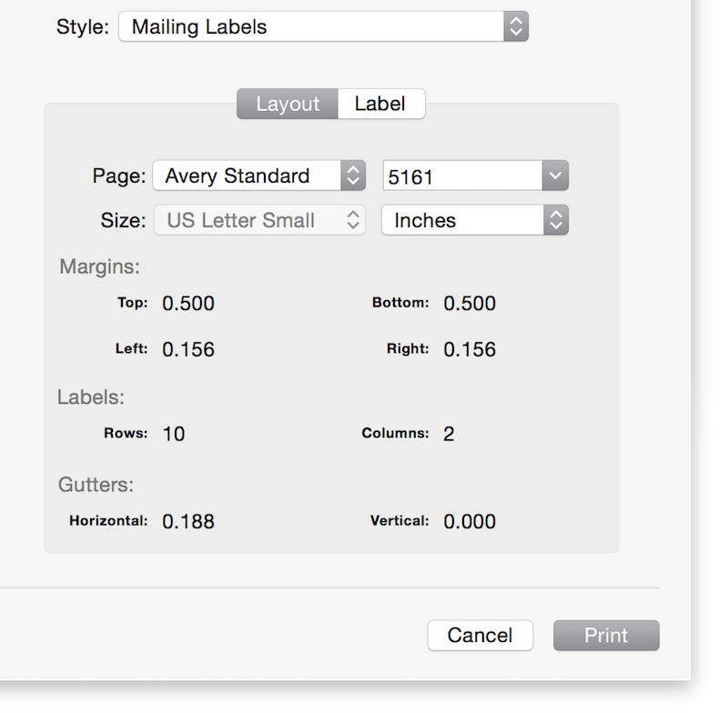The image size is (728, 713).
Task: Open the Style popup showing Mailing Labels
Action: coord(323,26)
